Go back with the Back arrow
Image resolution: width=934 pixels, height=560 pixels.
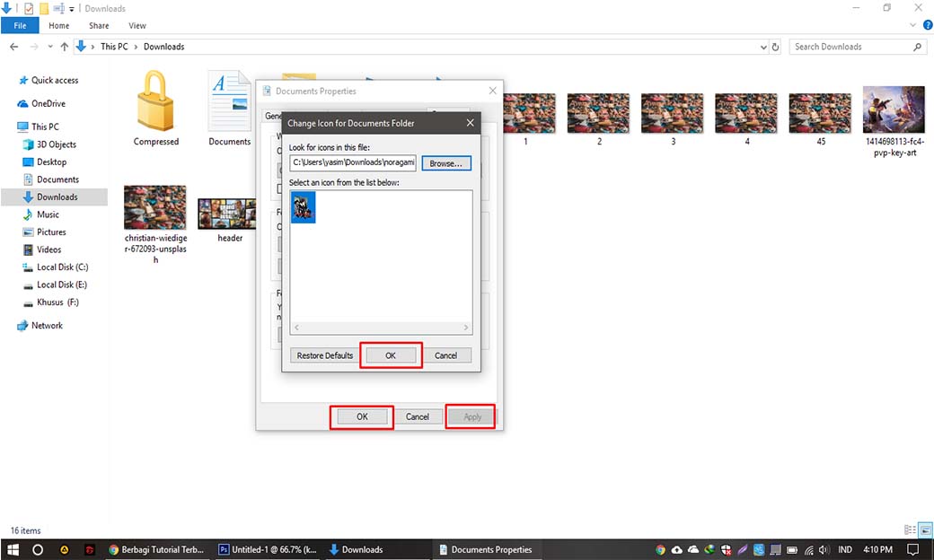tap(14, 47)
